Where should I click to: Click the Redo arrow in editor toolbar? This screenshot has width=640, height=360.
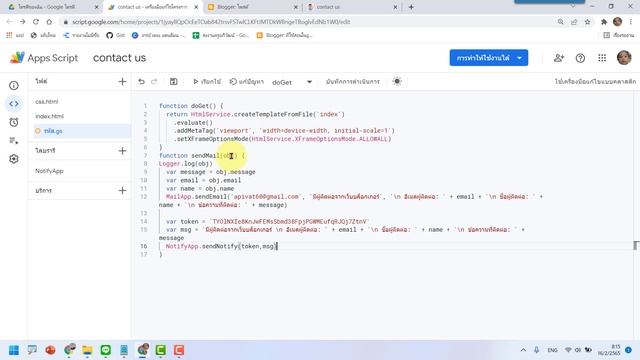tap(154, 82)
